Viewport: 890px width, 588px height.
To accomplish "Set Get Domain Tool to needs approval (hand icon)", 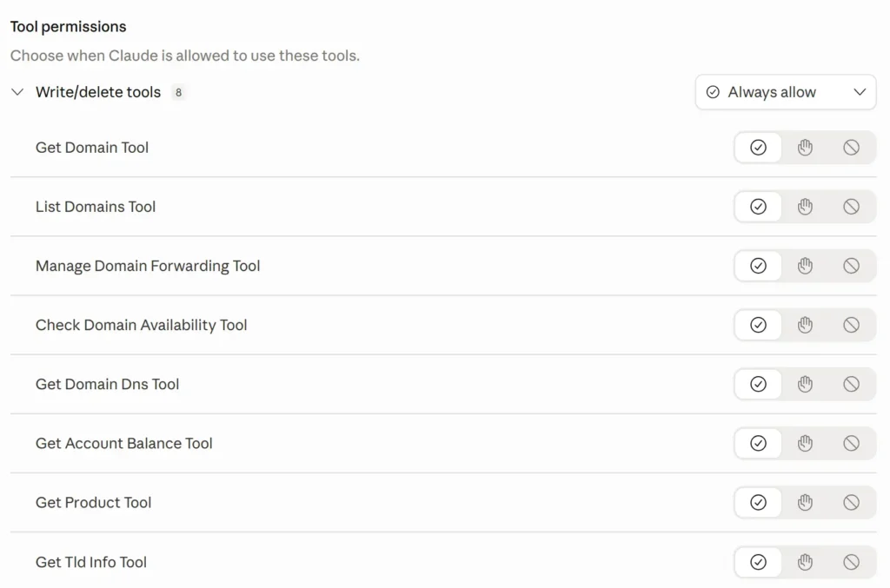I will click(805, 148).
